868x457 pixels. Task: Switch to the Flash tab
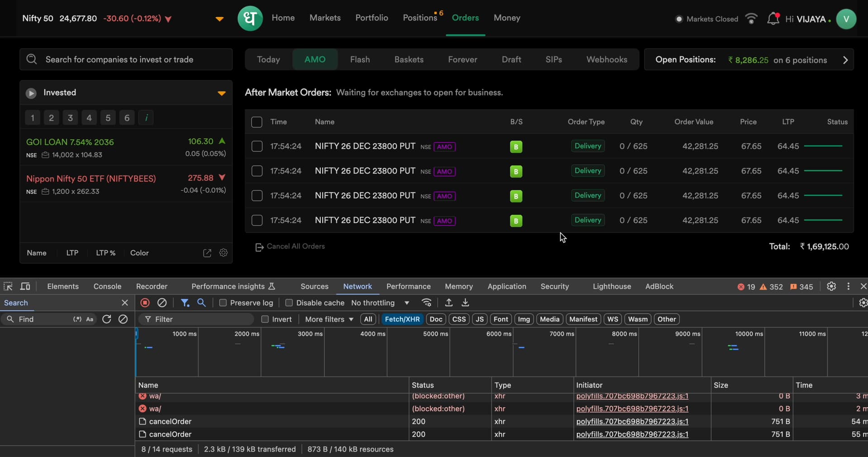click(x=360, y=59)
